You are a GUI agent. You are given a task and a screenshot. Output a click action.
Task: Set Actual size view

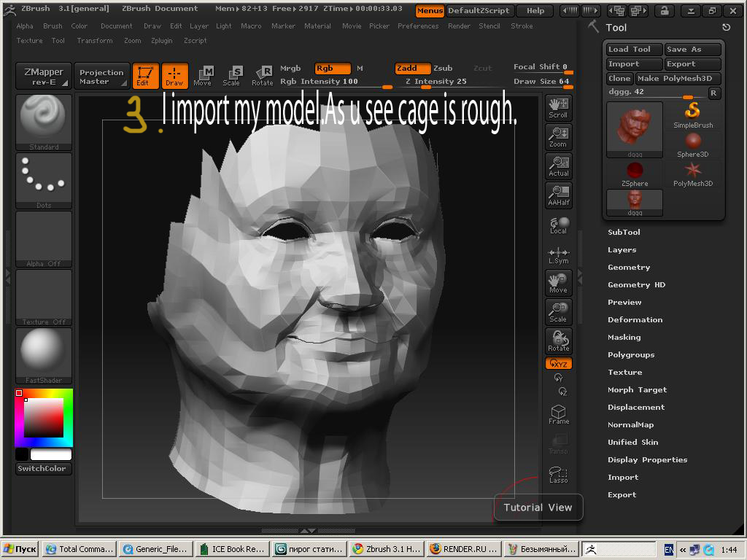(558, 166)
